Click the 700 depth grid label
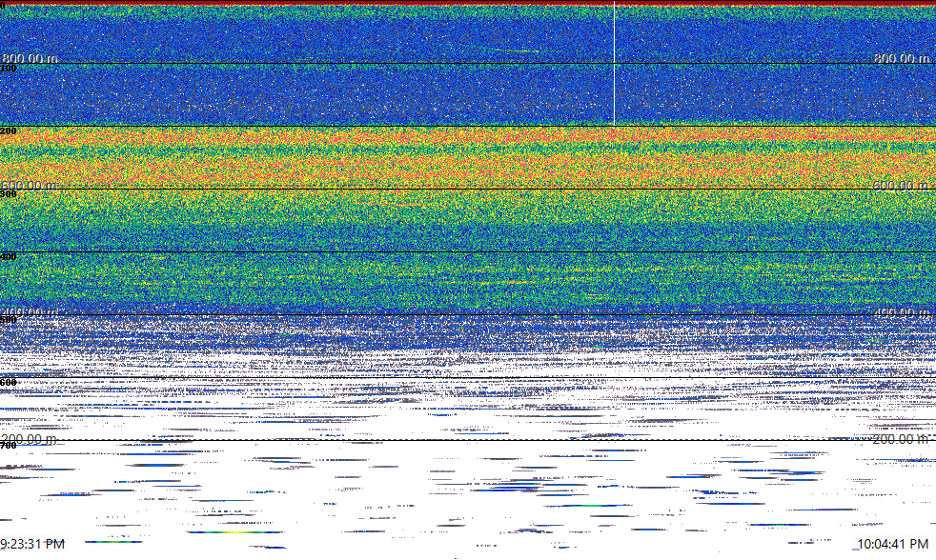The image size is (936, 560). click(9, 446)
